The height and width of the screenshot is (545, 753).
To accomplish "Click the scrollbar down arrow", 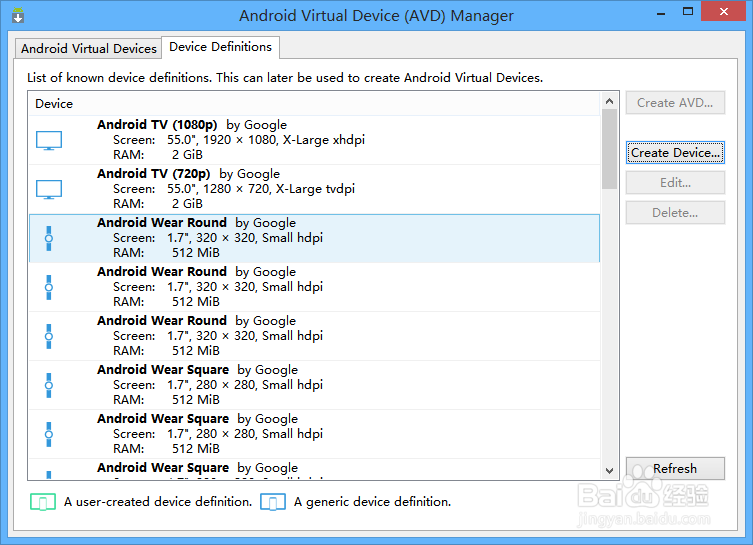I will coord(609,471).
